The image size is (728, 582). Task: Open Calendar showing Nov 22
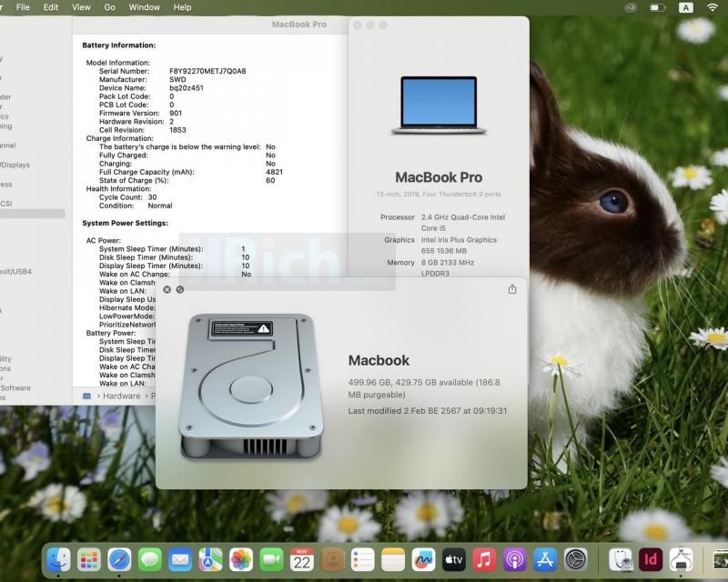[x=302, y=560]
